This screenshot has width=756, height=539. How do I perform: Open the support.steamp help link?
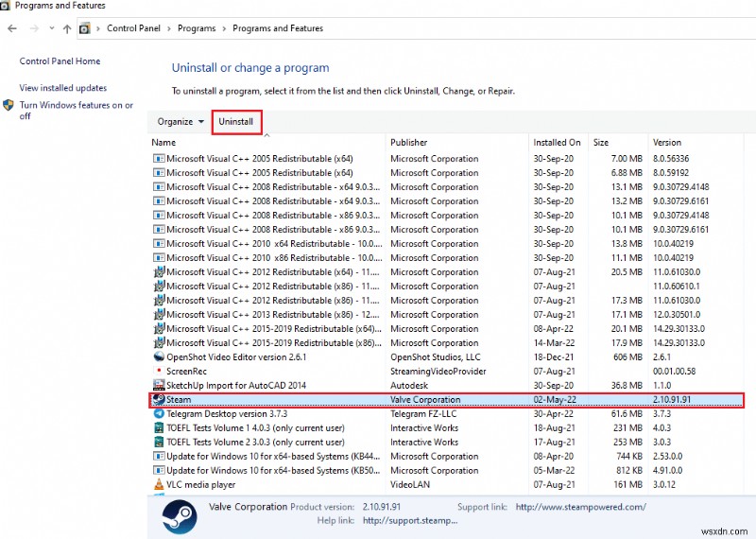tap(410, 521)
